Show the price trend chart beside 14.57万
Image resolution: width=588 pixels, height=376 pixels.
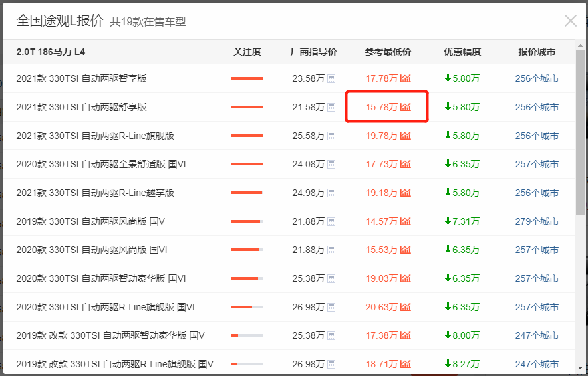(405, 221)
